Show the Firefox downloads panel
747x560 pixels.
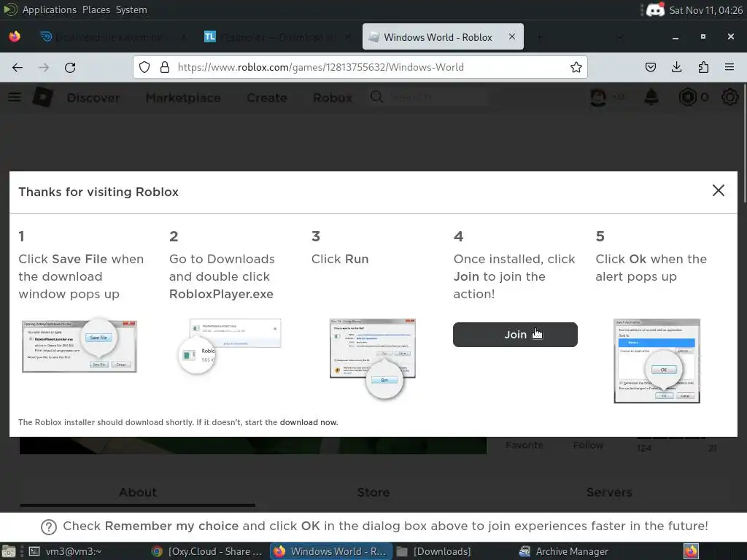[676, 67]
